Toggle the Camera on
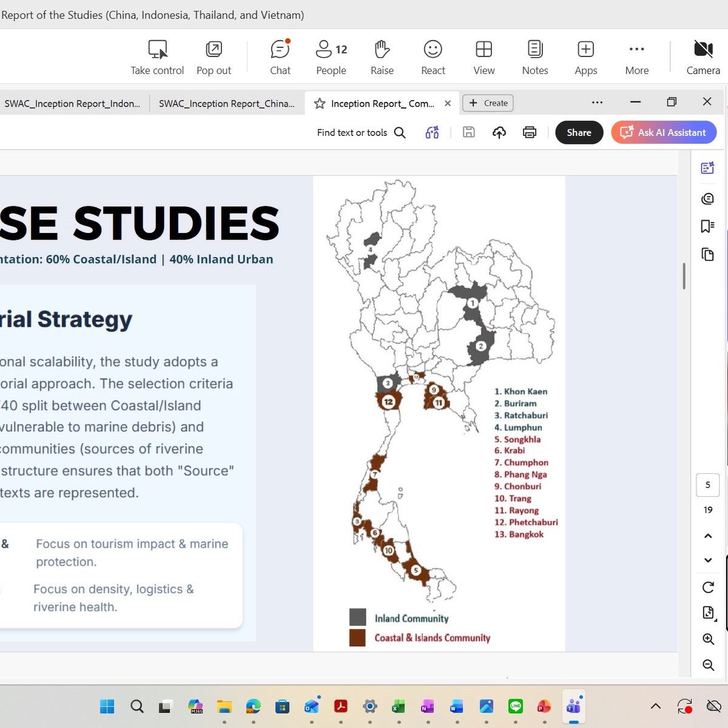 click(x=703, y=58)
